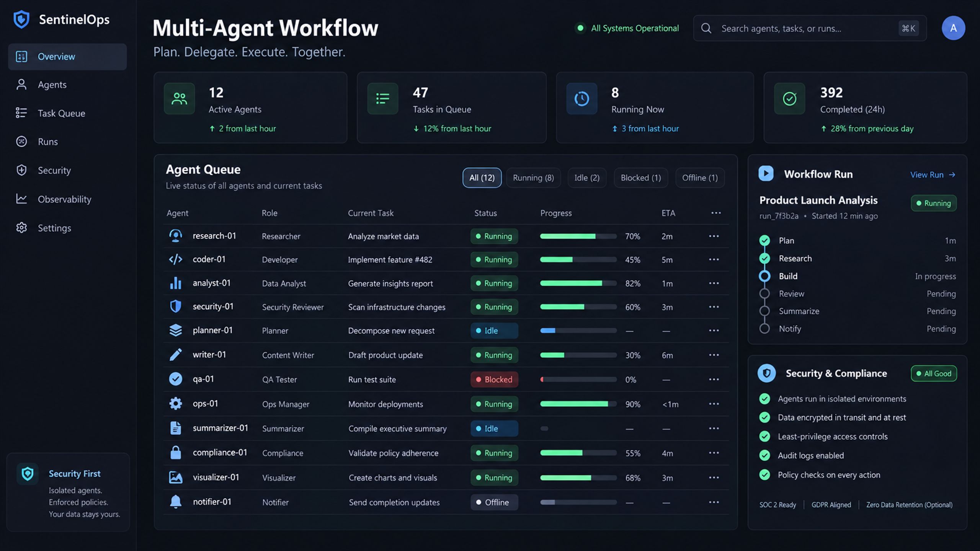Screen dimensions: 980x551
Task: Open table header more options menu
Action: click(716, 213)
